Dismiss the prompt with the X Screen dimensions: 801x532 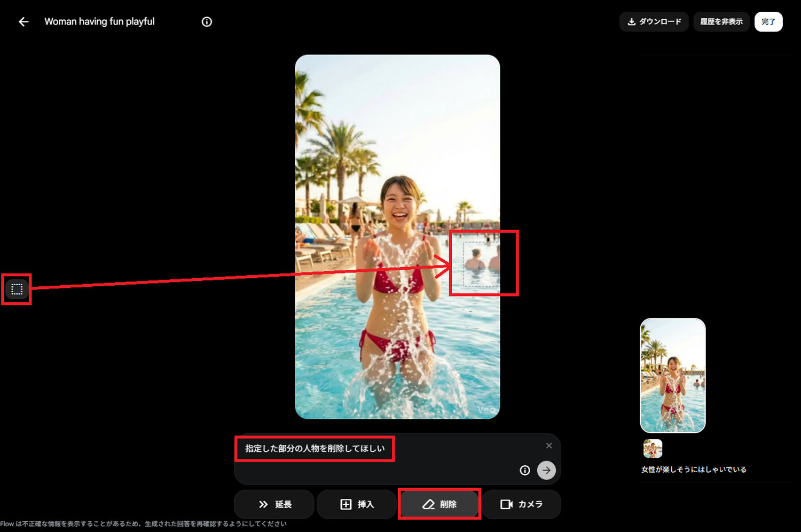click(x=549, y=445)
